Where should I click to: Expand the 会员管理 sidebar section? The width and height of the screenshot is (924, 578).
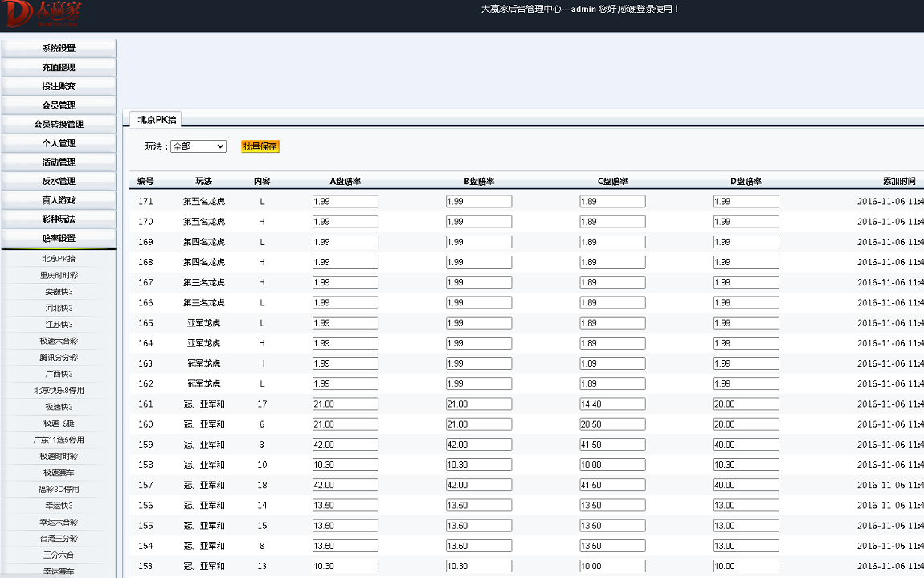[59, 105]
